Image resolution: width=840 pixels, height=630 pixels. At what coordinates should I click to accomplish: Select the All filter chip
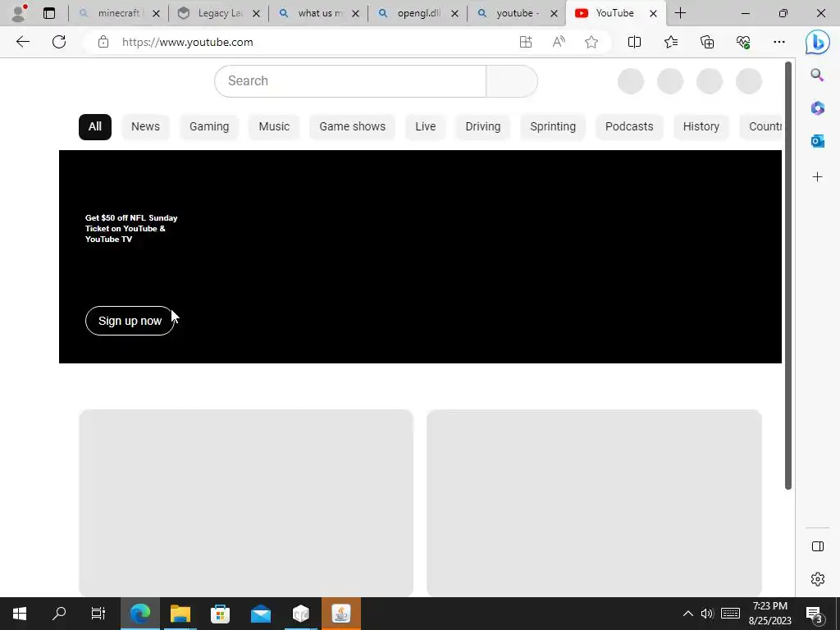pos(95,127)
